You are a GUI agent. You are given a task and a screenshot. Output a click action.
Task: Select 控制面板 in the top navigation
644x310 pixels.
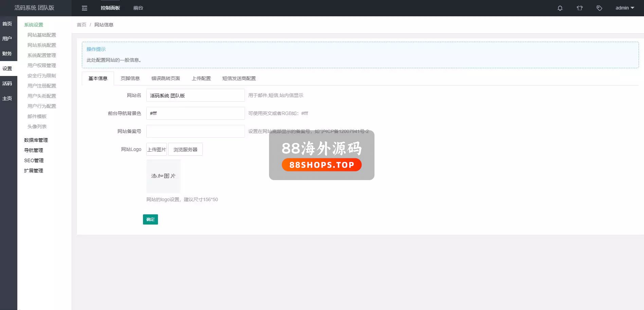(110, 8)
